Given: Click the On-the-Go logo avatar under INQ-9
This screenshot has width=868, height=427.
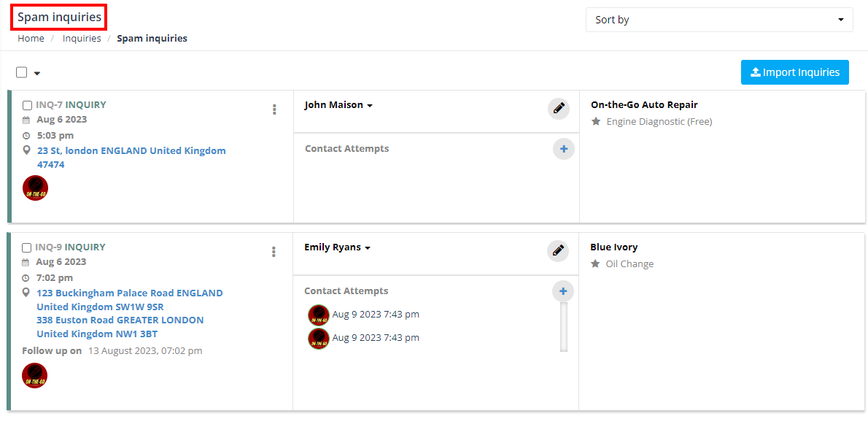Looking at the screenshot, I should point(35,375).
